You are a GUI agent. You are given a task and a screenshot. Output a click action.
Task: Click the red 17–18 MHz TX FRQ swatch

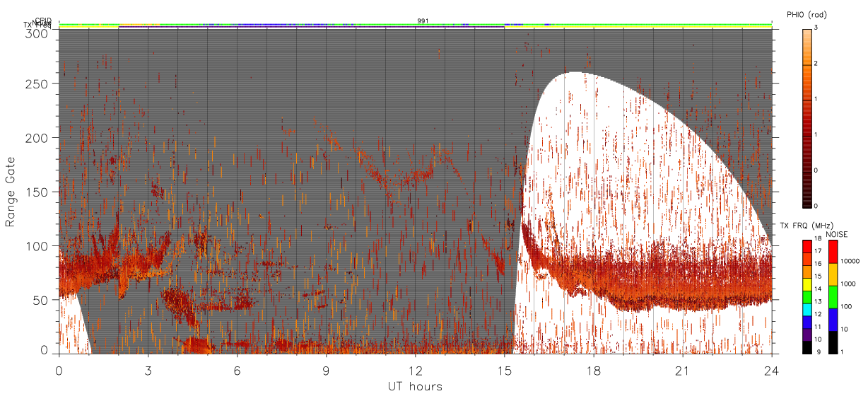tap(807, 247)
